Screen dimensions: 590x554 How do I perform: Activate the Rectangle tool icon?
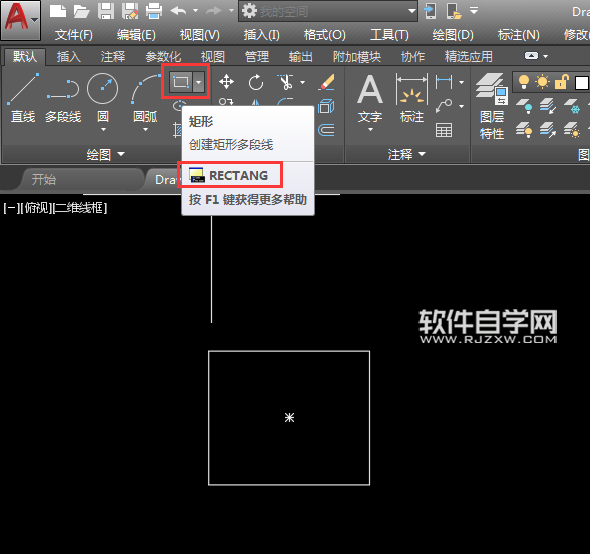tap(181, 82)
